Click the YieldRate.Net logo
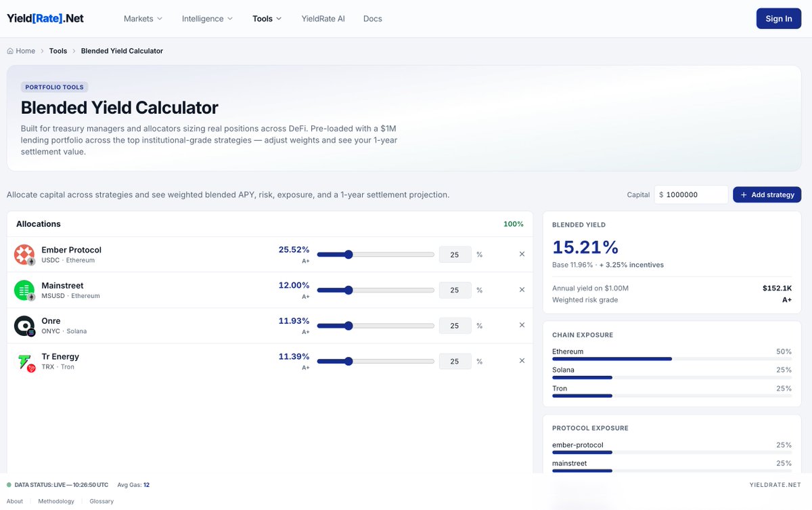 coord(45,18)
